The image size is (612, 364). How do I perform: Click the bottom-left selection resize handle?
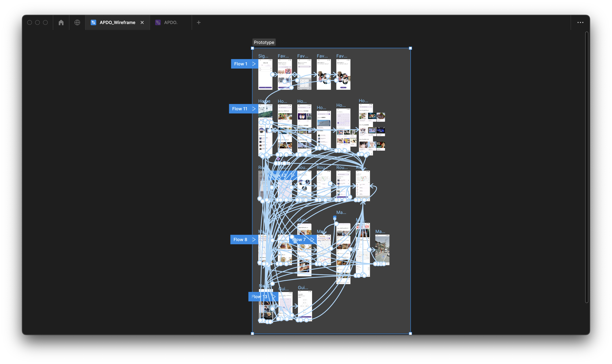tap(252, 333)
